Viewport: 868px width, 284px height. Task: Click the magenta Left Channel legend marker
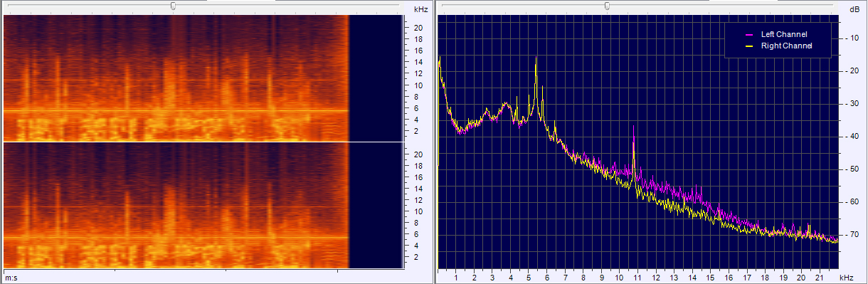pyautogui.click(x=748, y=34)
